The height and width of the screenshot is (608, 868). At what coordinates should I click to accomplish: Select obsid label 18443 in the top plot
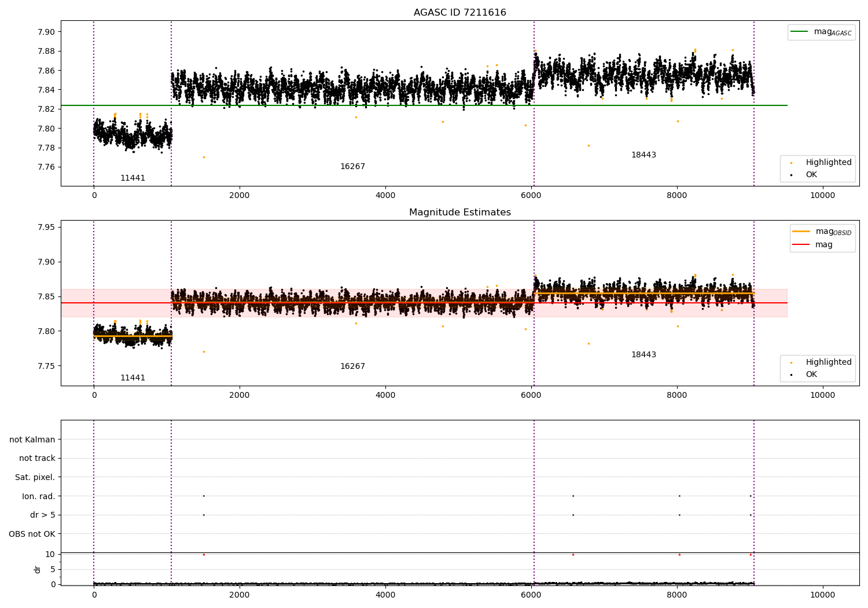click(643, 155)
